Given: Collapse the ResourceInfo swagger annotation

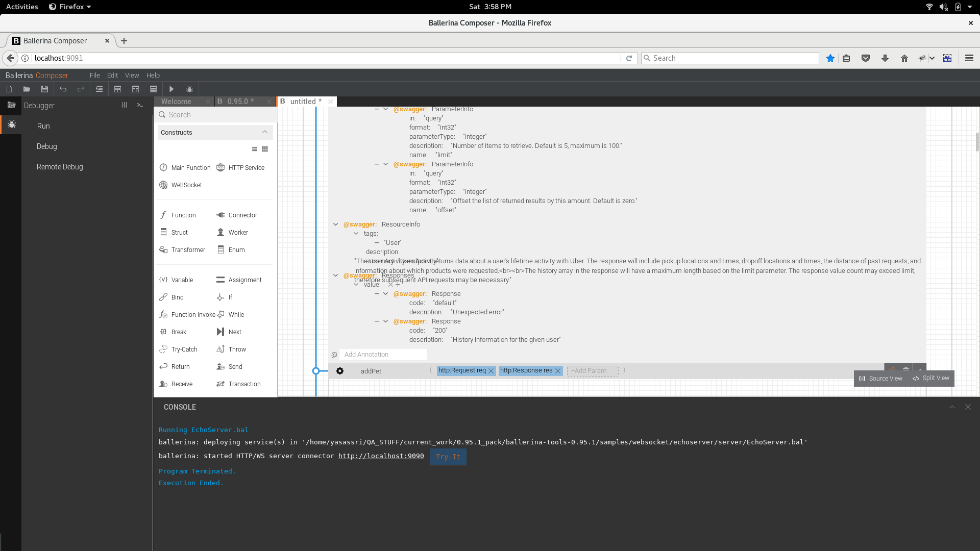Looking at the screenshot, I should click(x=335, y=224).
